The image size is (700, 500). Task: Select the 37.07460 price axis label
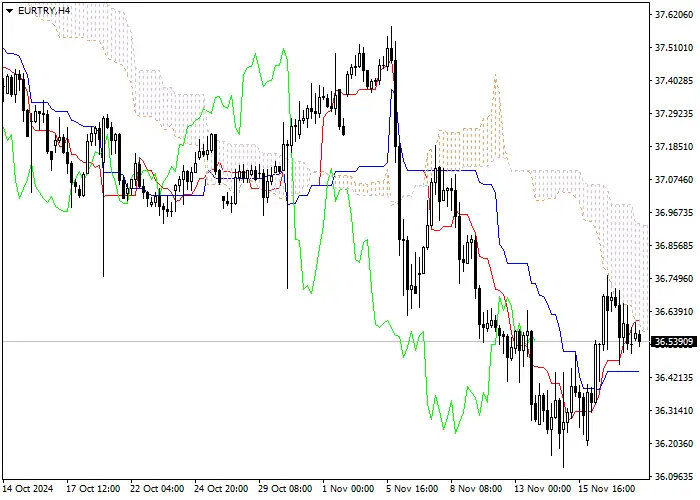coord(674,179)
